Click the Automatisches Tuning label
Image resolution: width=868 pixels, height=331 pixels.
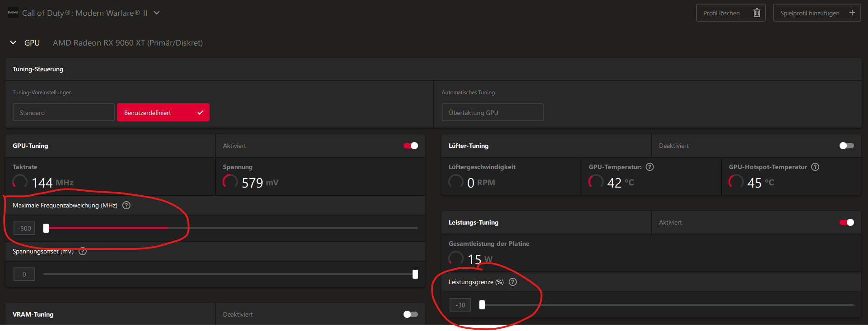pyautogui.click(x=468, y=92)
